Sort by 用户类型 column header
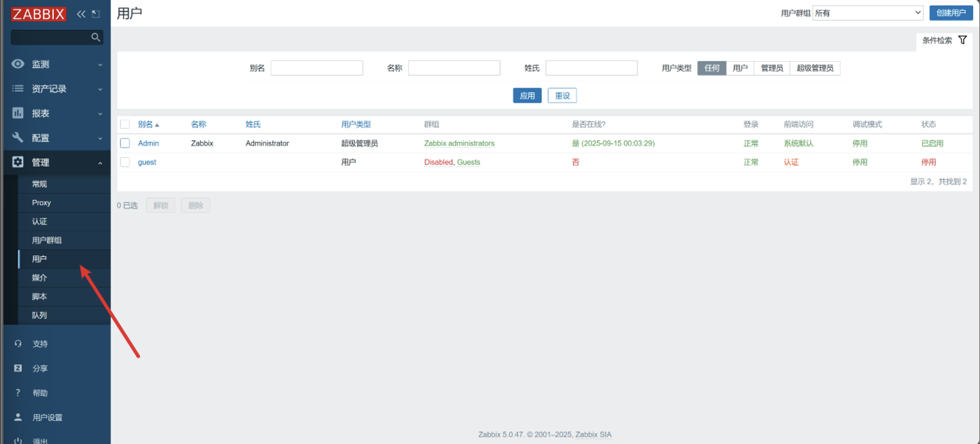The height and width of the screenshot is (444, 980). click(356, 124)
